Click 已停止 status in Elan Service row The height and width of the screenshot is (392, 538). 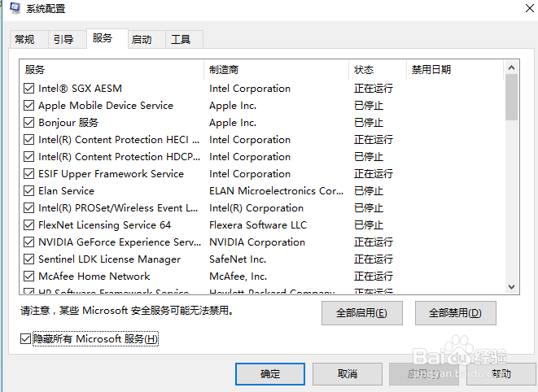click(369, 191)
